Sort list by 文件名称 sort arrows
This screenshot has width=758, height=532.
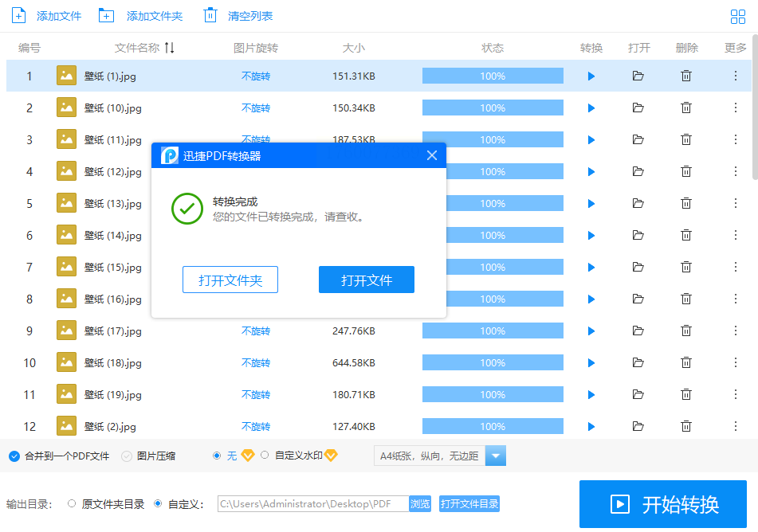tap(169, 48)
